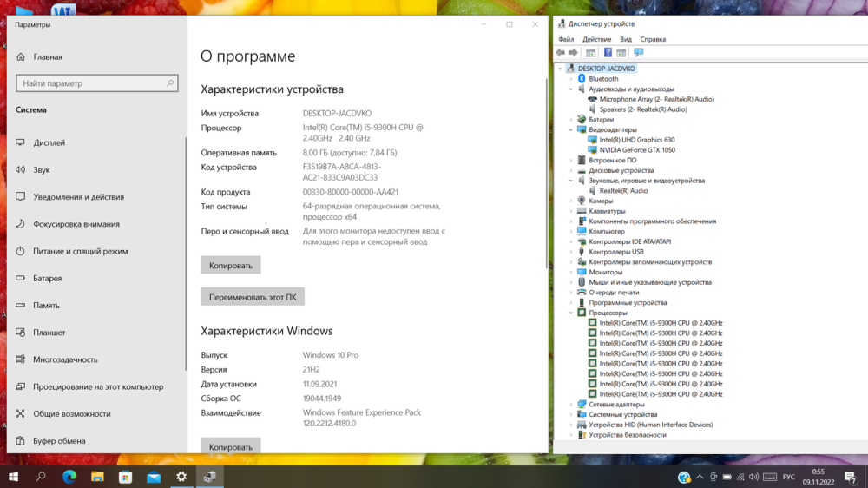
Task: Open Mail app from taskbar
Action: (154, 477)
